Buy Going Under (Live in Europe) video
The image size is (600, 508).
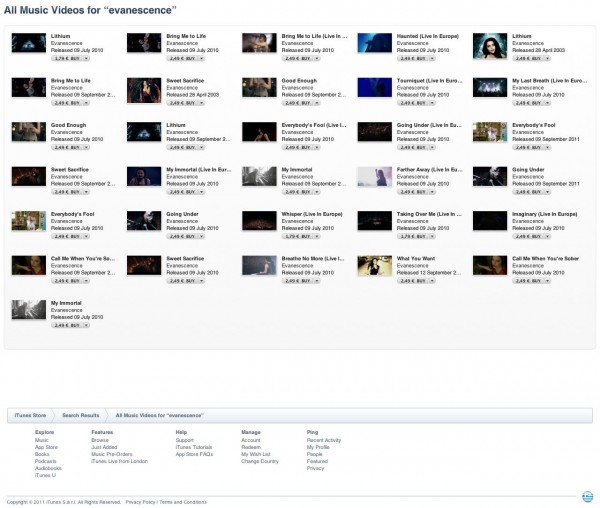[x=412, y=147]
